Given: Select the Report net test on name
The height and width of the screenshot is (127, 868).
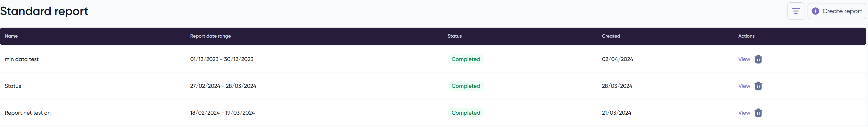Looking at the screenshot, I should point(28,113).
